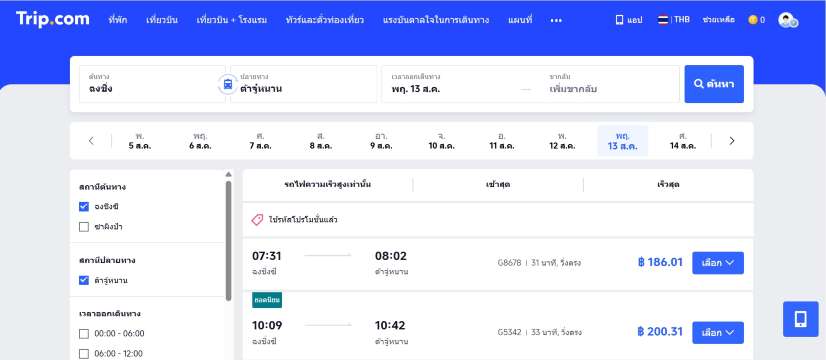Expand select options for 10:09 train

pos(717,333)
